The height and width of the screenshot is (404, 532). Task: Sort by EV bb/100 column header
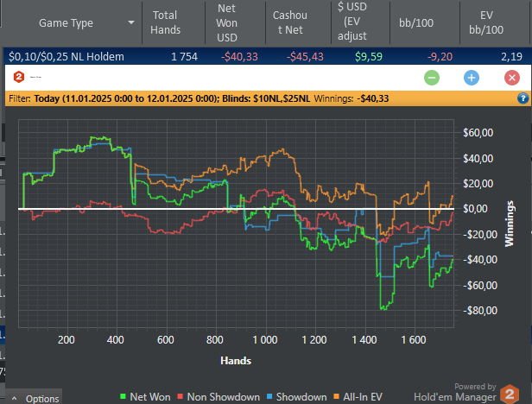pyautogui.click(x=486, y=22)
